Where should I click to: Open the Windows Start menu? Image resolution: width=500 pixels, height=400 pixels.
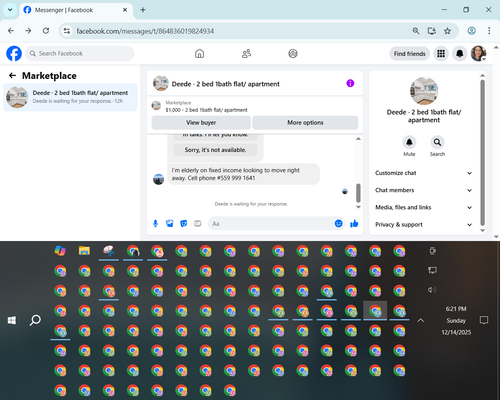[12, 321]
